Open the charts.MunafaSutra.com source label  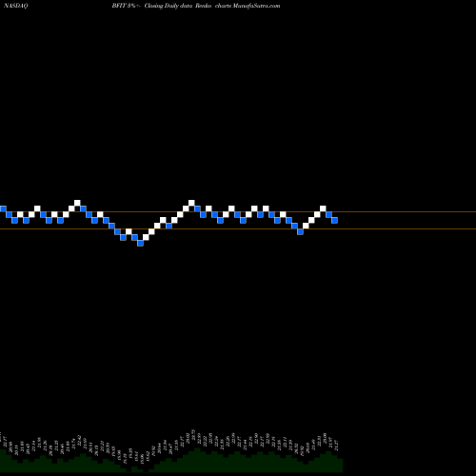tap(248, 6)
